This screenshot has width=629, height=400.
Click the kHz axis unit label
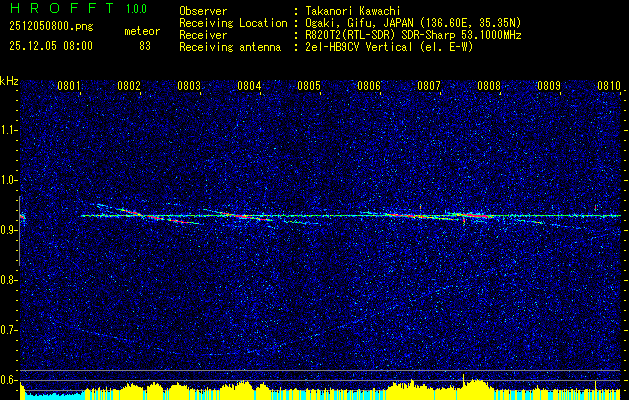(9, 81)
